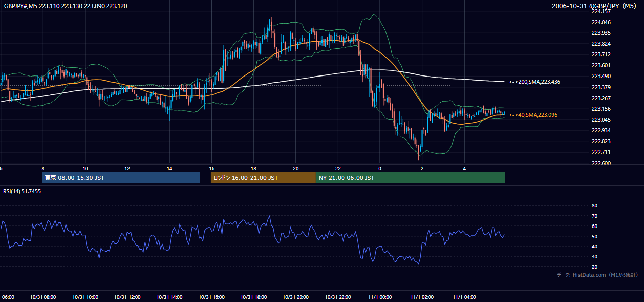
Task: Click price axis value 223.379
Action: (601, 87)
